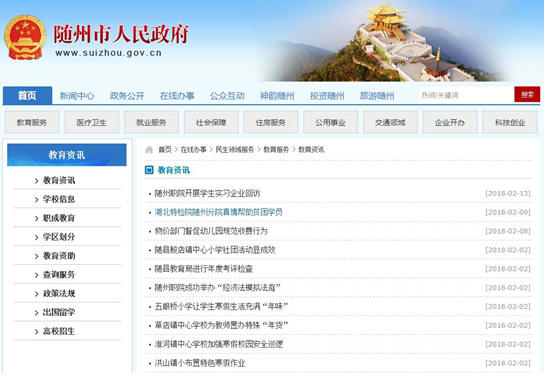Click the home icon in breadcrumb
Screen dimensions: 544x380
click(149, 150)
